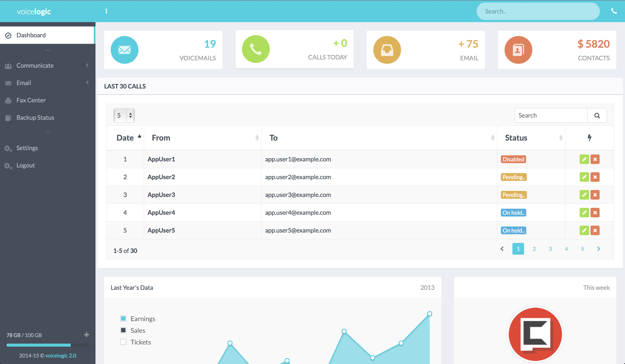
Task: Edit the AppUser1 row with pencil icon
Action: tap(584, 159)
